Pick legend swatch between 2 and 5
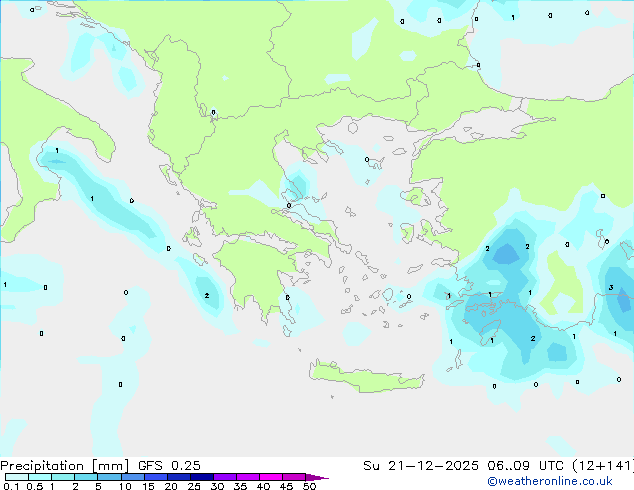The height and width of the screenshot is (490, 634). (x=86, y=477)
